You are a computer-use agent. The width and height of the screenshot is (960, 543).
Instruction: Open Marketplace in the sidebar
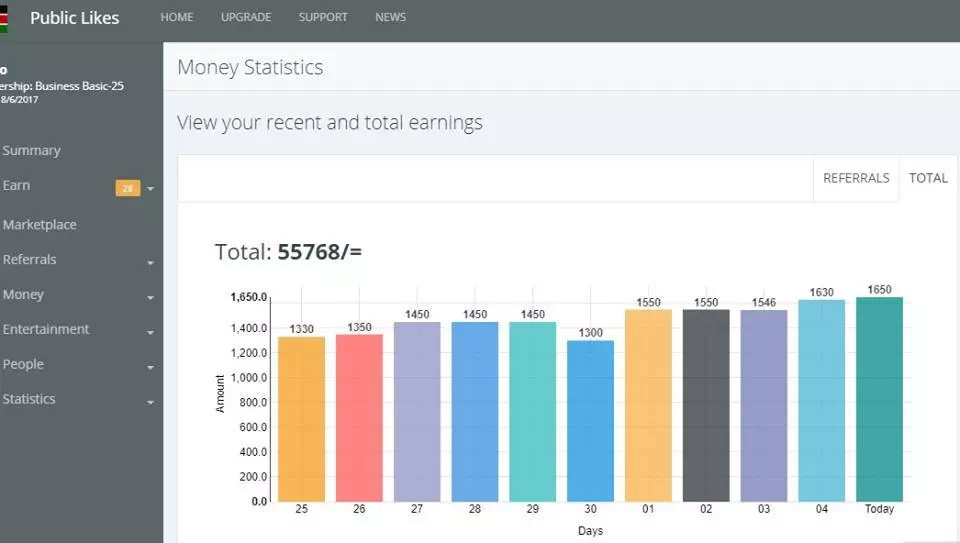tap(40, 225)
